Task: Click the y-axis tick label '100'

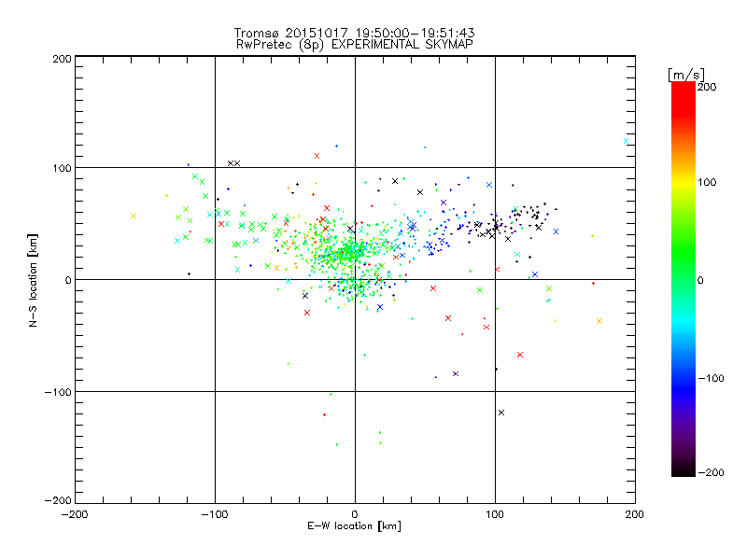Action: pos(62,168)
